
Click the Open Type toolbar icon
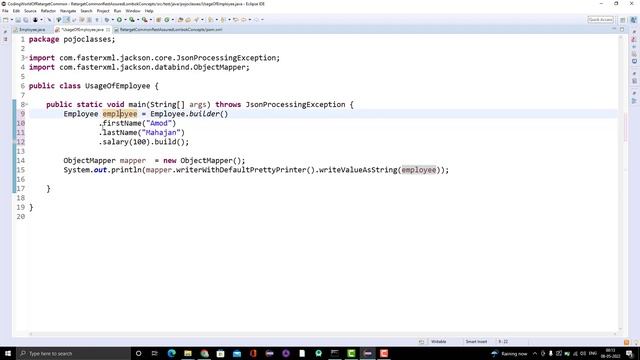[180, 20]
